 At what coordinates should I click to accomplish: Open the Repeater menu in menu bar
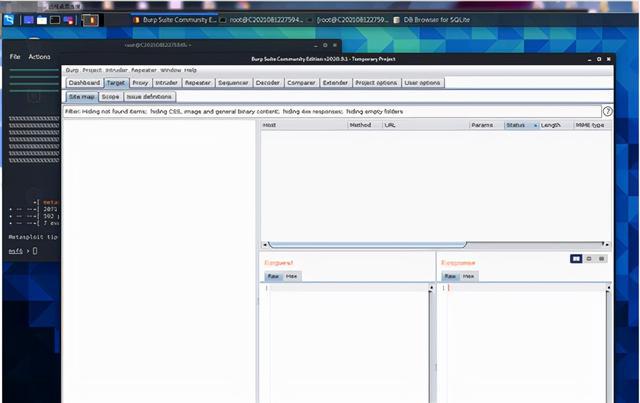tap(144, 70)
